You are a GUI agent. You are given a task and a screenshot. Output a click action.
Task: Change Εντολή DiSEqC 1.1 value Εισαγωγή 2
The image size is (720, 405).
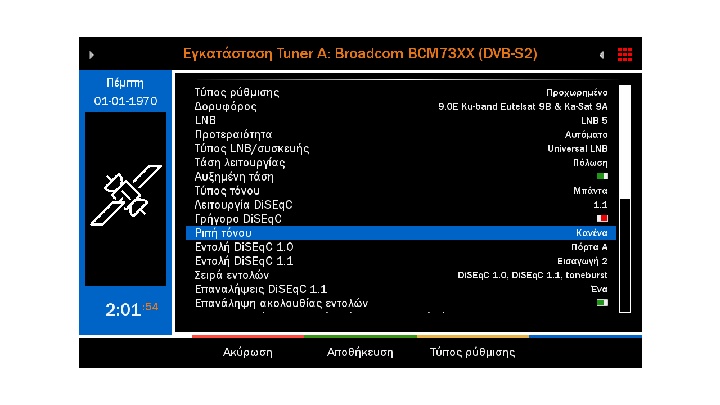[x=582, y=261]
